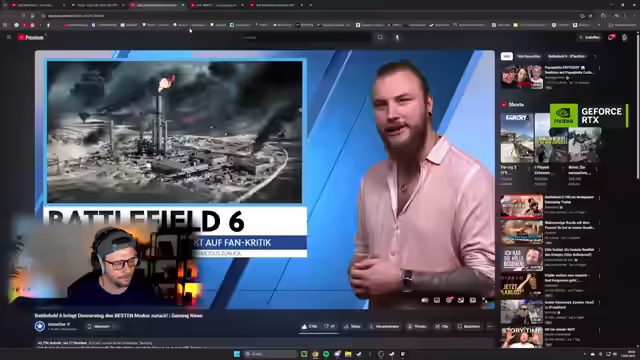Select the 'Battlefield 6' filter chip
Screen dimensions: 640x360
(x=566, y=56)
